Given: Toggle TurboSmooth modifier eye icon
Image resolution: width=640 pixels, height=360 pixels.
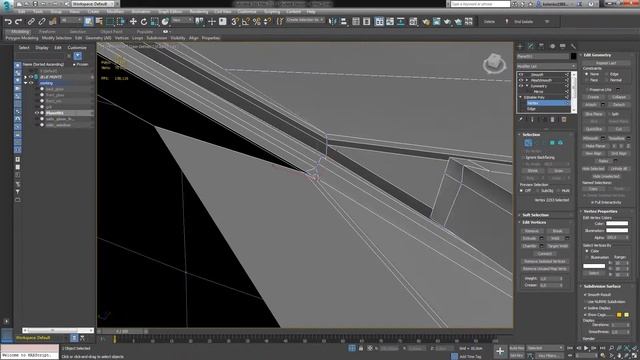Looking at the screenshot, I should click(521, 80).
